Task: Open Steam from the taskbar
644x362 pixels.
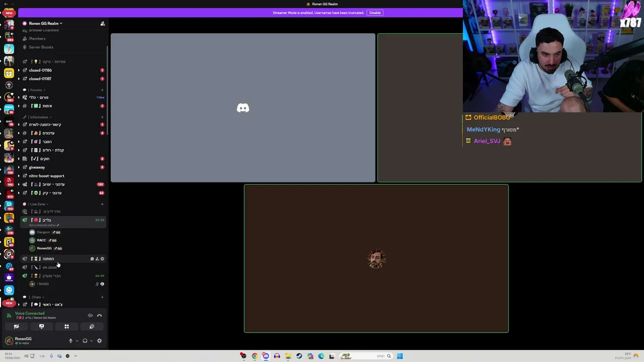Action: point(299,356)
